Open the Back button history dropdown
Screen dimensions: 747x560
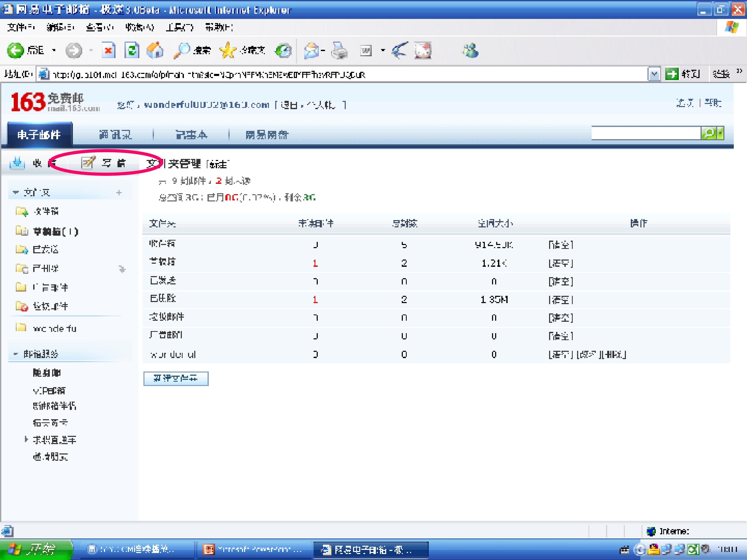pos(54,51)
